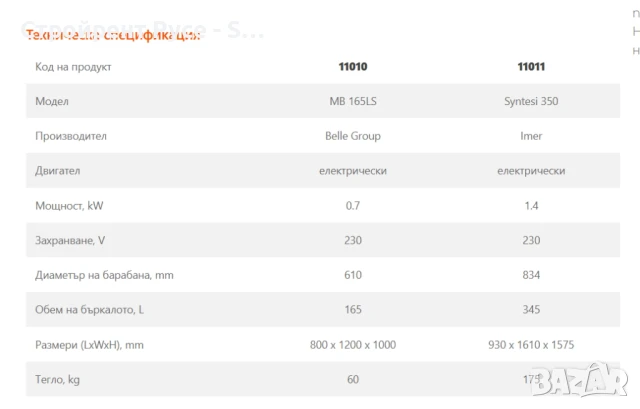This screenshot has height=409, width=640.
Task: Select product code 11010 column header
Action: (x=353, y=67)
